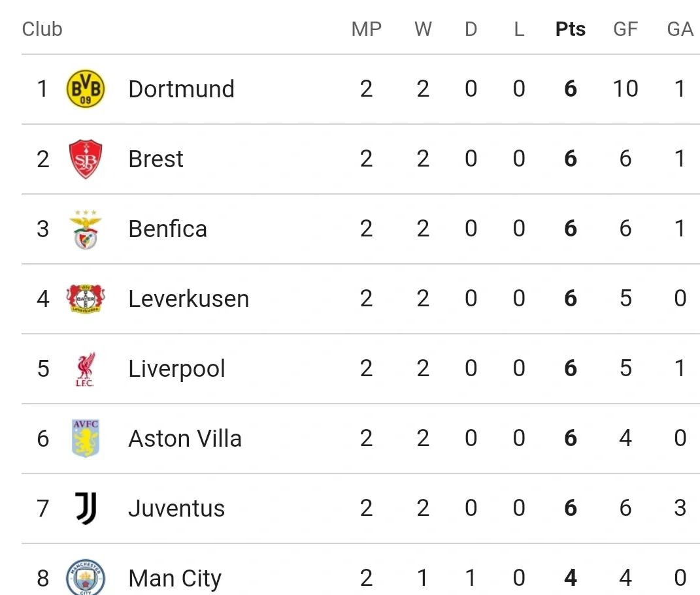This screenshot has height=595, width=700.
Task: Click the Club column header
Action: coord(42,29)
